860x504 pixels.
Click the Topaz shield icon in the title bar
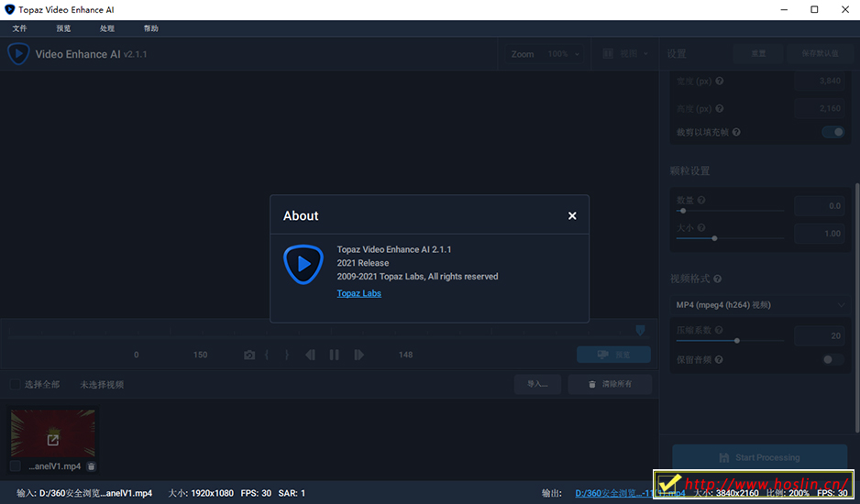point(9,9)
